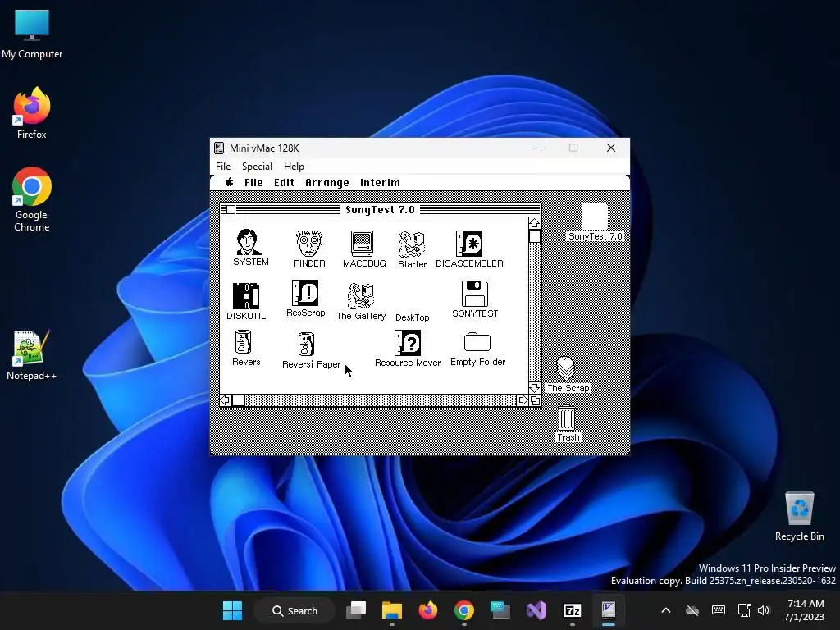This screenshot has width=840, height=630.
Task: Open the Interim menu
Action: click(380, 183)
